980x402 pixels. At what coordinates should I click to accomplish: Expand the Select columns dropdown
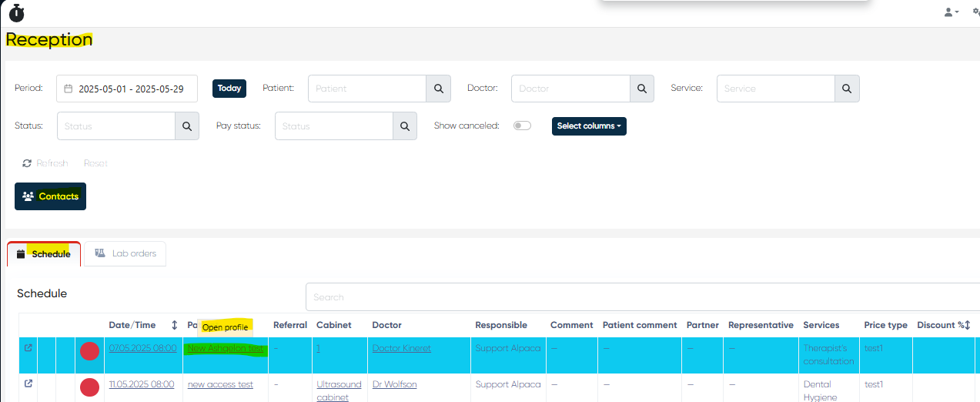(x=589, y=126)
